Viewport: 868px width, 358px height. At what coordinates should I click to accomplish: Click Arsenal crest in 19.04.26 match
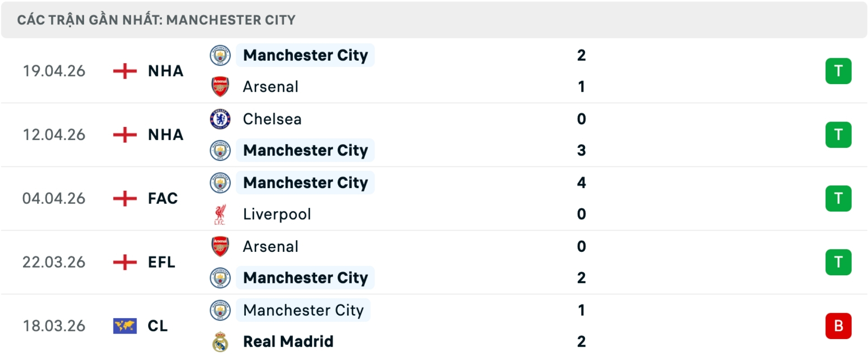pos(220,87)
